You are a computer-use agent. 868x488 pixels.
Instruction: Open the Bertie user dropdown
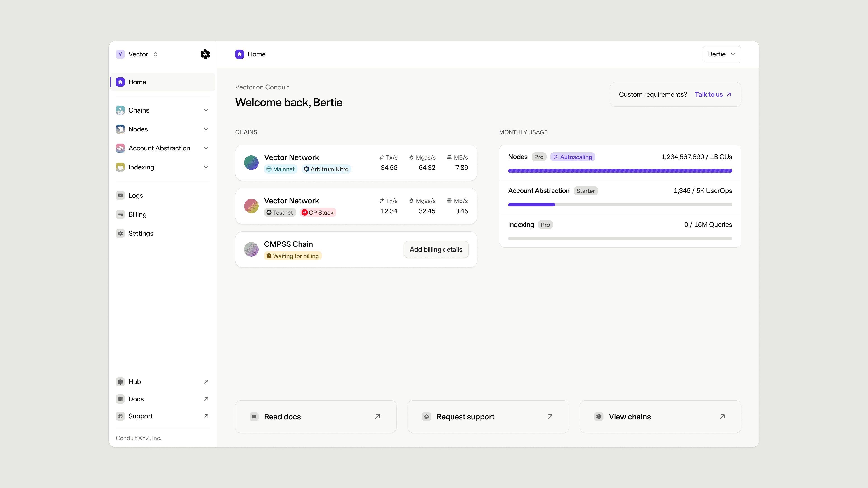pos(722,54)
